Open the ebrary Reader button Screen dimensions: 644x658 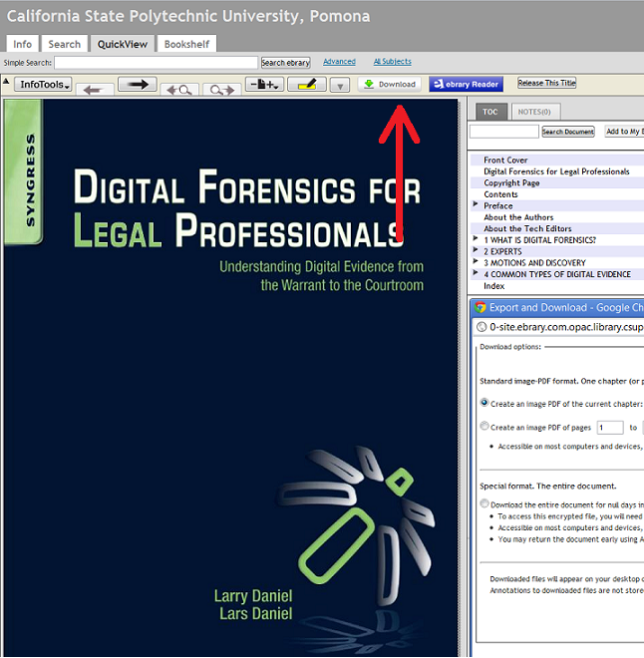coord(466,85)
